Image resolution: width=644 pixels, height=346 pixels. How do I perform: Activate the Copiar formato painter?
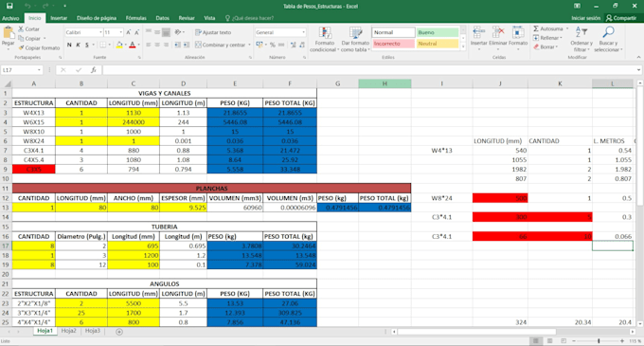tap(39, 47)
